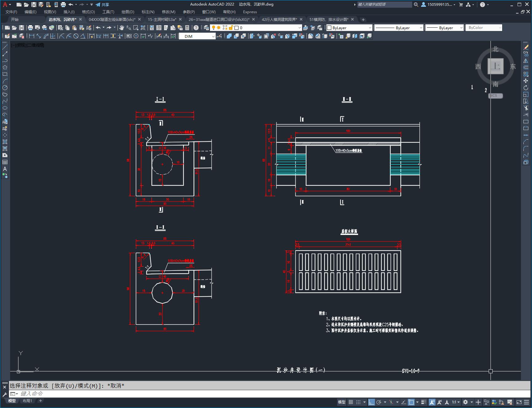The image size is (532, 408).
Task: Select the Trim modify tool
Action: [526, 108]
